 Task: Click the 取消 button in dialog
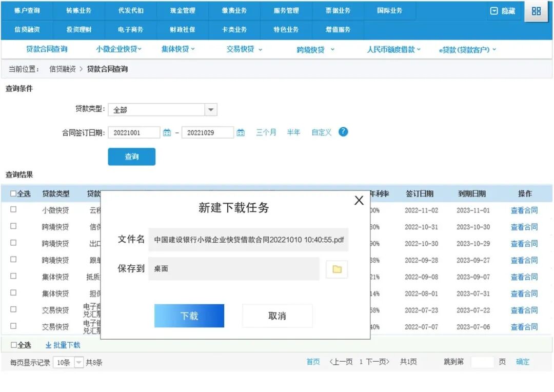pos(277,316)
